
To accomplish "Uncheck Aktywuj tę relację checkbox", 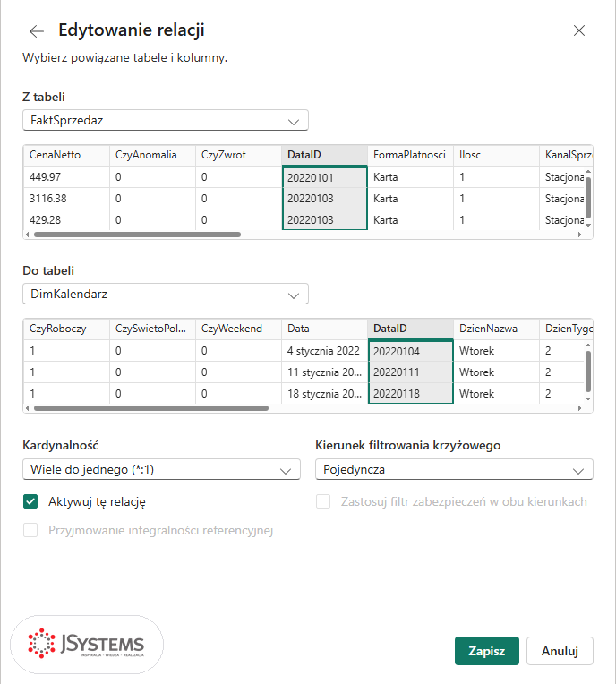I will (x=30, y=501).
